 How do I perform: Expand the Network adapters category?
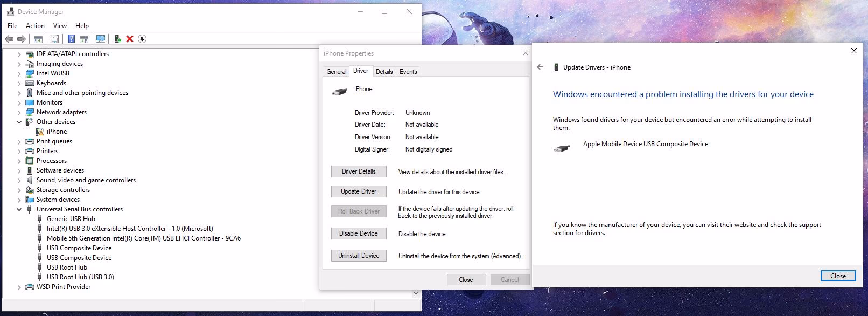(19, 112)
